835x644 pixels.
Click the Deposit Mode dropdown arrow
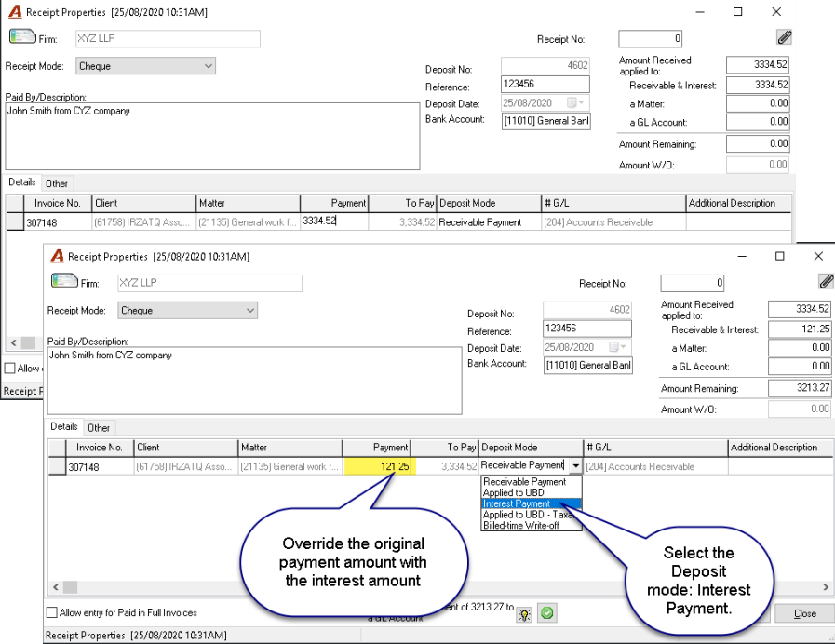pos(575,465)
